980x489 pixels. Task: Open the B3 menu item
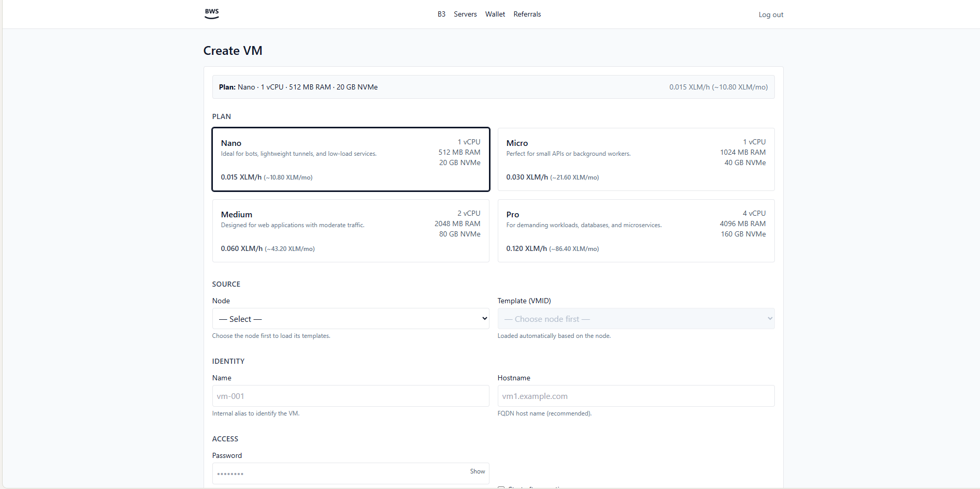tap(441, 14)
